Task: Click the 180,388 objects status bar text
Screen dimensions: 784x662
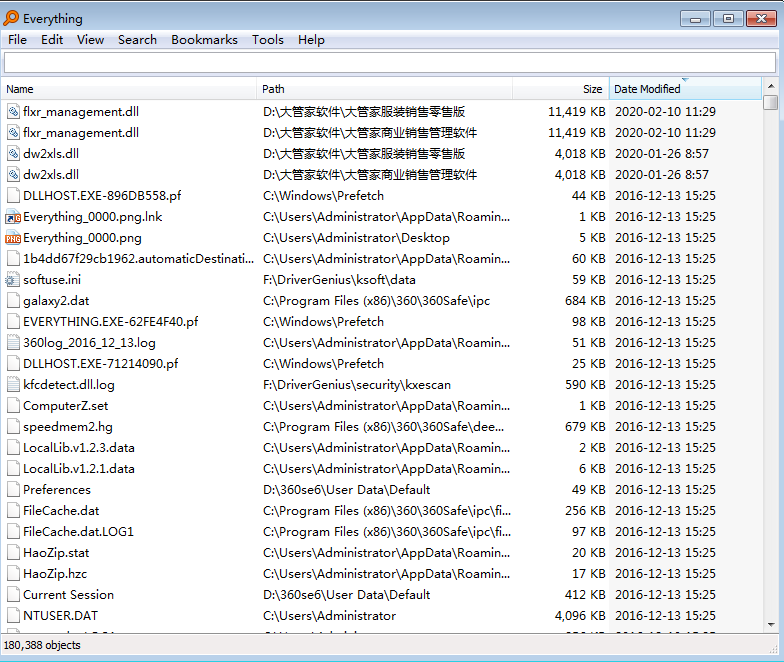Action: (42, 646)
